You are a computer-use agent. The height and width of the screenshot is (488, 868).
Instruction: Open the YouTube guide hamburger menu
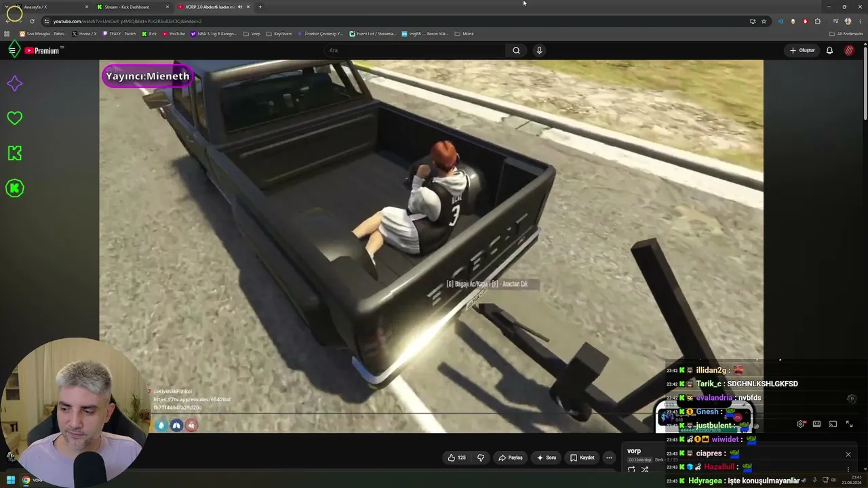tap(12, 50)
